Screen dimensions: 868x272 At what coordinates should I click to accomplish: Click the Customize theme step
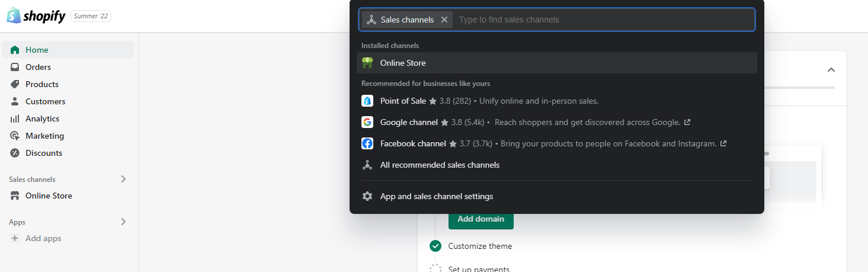click(x=480, y=246)
